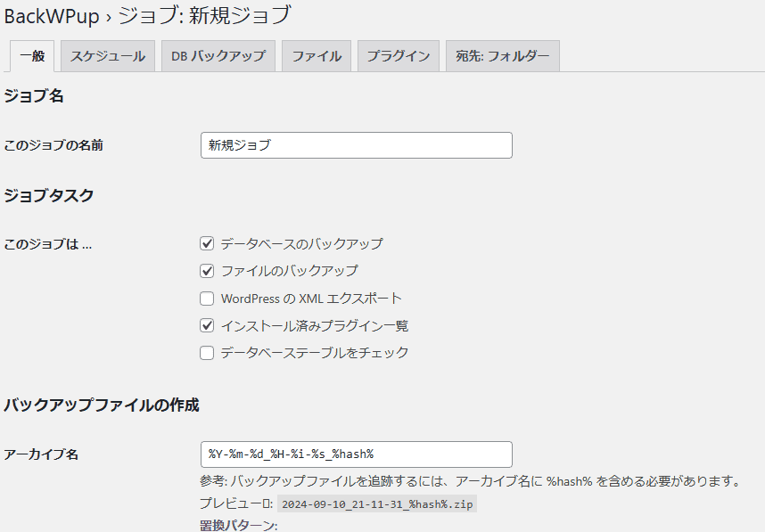Click the page title BackWPup › ジョブ: 新規ジョブ
Screen dimensions: 765x532
click(x=147, y=15)
